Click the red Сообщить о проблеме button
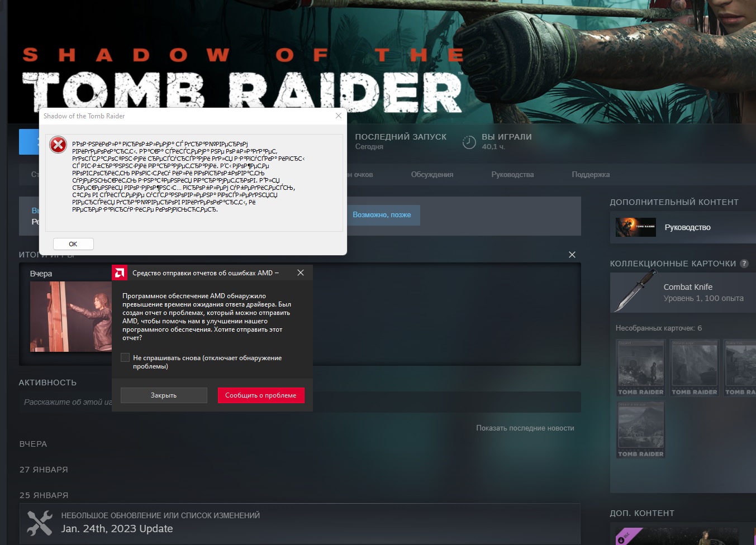 pos(261,395)
